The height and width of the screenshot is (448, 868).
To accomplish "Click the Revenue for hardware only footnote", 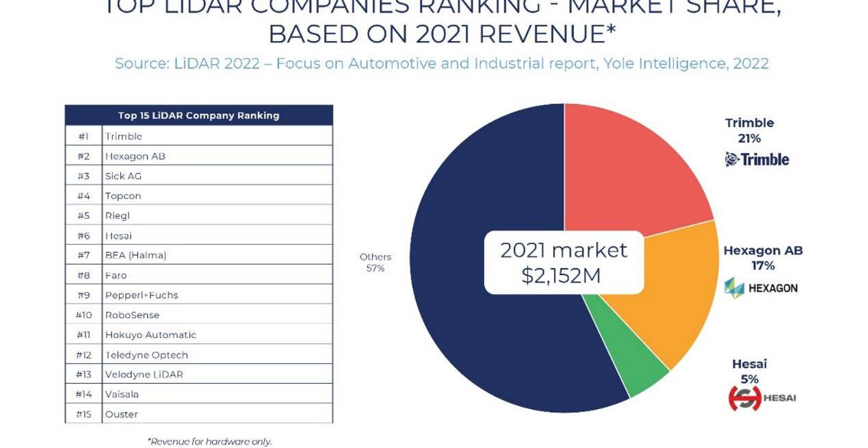I will tap(209, 441).
